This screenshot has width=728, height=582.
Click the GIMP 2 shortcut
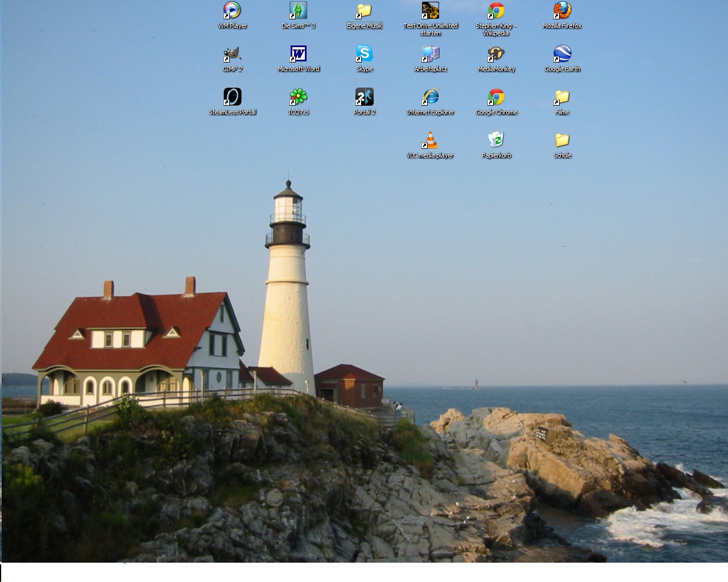click(x=232, y=54)
